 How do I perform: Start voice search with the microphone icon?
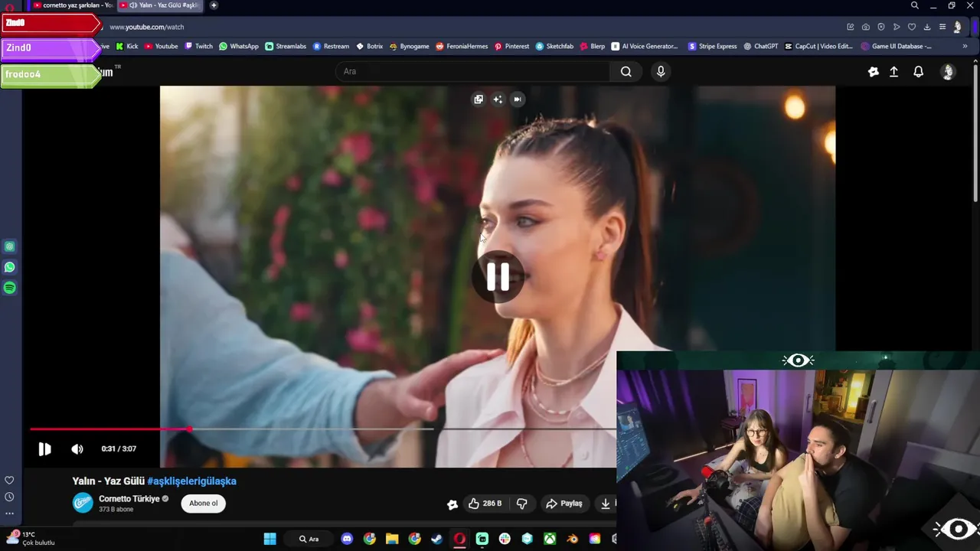[x=661, y=71]
